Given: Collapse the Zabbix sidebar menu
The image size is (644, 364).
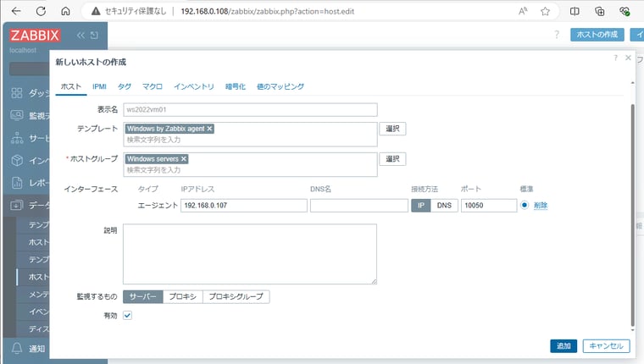Looking at the screenshot, I should point(80,36).
